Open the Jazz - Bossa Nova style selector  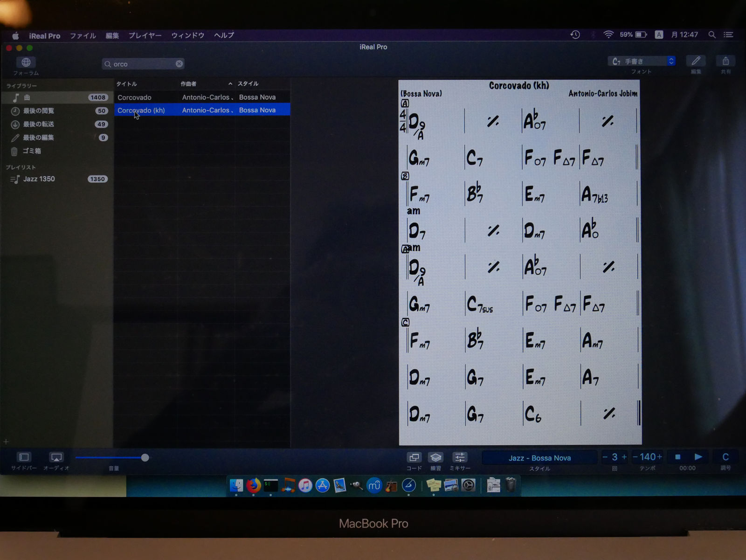coord(539,458)
